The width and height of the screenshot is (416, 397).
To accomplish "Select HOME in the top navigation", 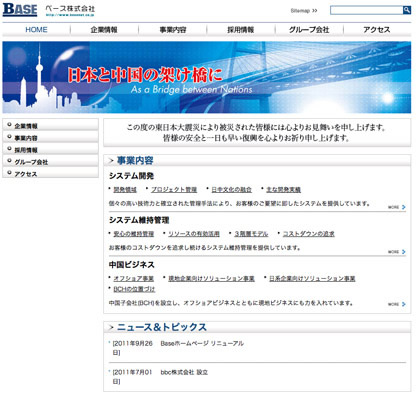I will coord(36,30).
